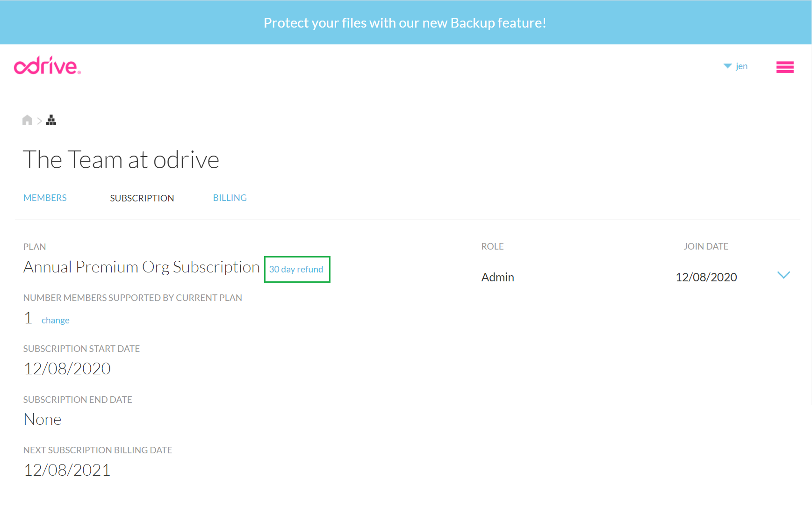This screenshot has height=515, width=812.
Task: Click change to modify member count
Action: (x=55, y=320)
